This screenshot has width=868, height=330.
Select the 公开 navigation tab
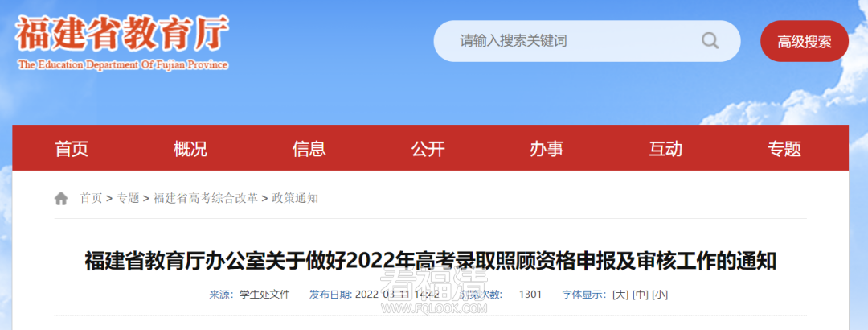pyautogui.click(x=428, y=149)
